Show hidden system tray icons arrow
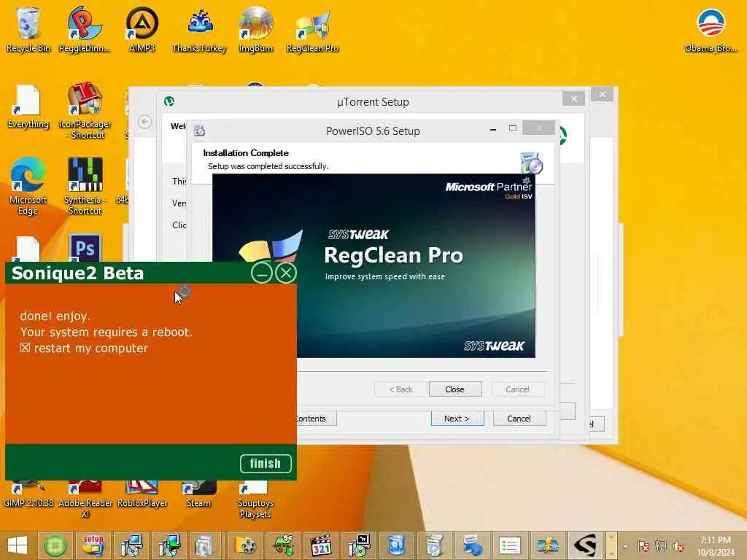Image resolution: width=747 pixels, height=560 pixels. pos(626,546)
